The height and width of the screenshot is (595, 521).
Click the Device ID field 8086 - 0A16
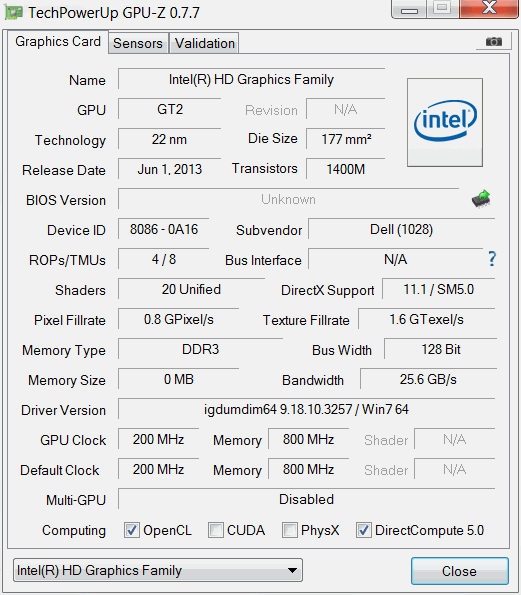click(x=164, y=229)
